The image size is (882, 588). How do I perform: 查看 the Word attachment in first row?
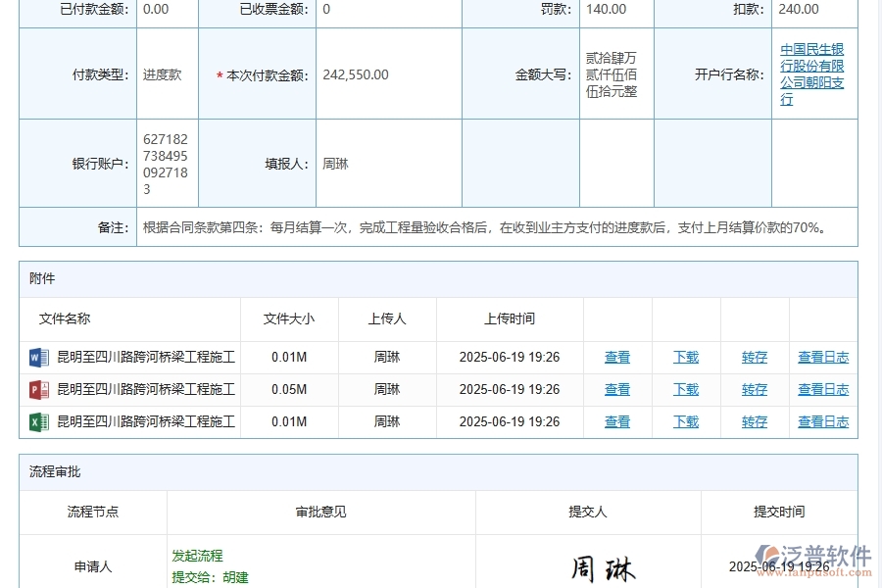[x=616, y=357]
